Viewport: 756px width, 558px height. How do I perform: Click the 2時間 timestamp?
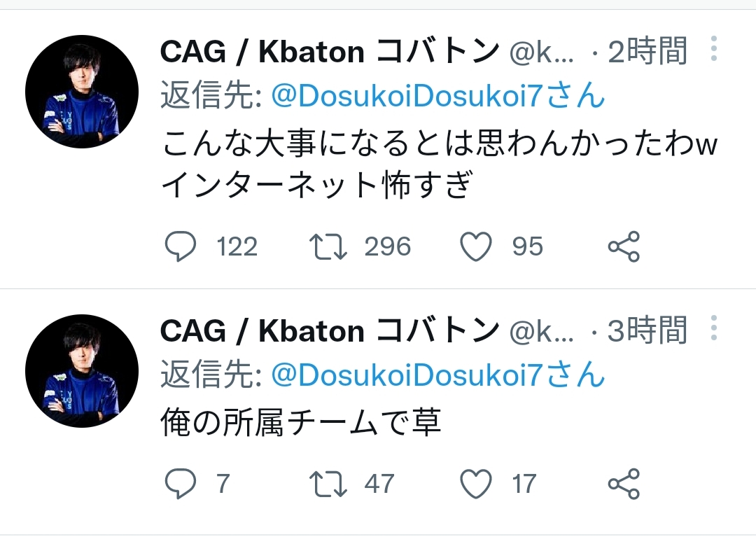[x=647, y=52]
